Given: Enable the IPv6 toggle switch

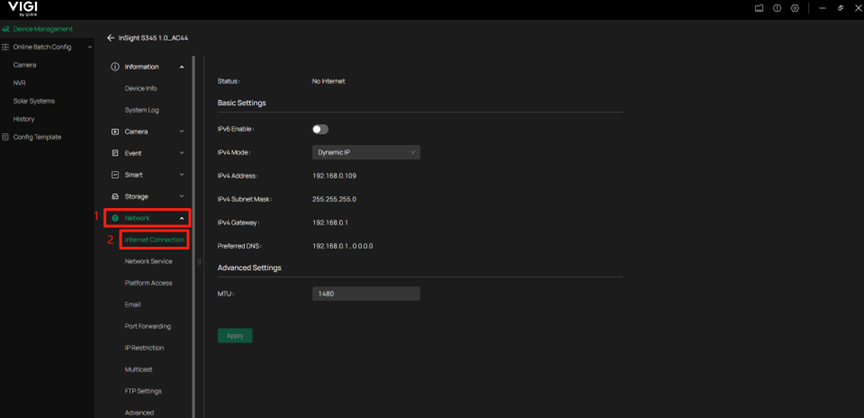Looking at the screenshot, I should pyautogui.click(x=320, y=129).
